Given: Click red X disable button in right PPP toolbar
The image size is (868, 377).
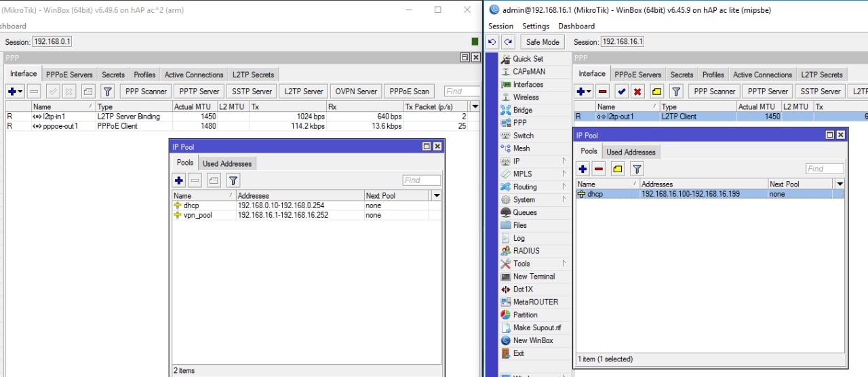Looking at the screenshot, I should coord(637,92).
